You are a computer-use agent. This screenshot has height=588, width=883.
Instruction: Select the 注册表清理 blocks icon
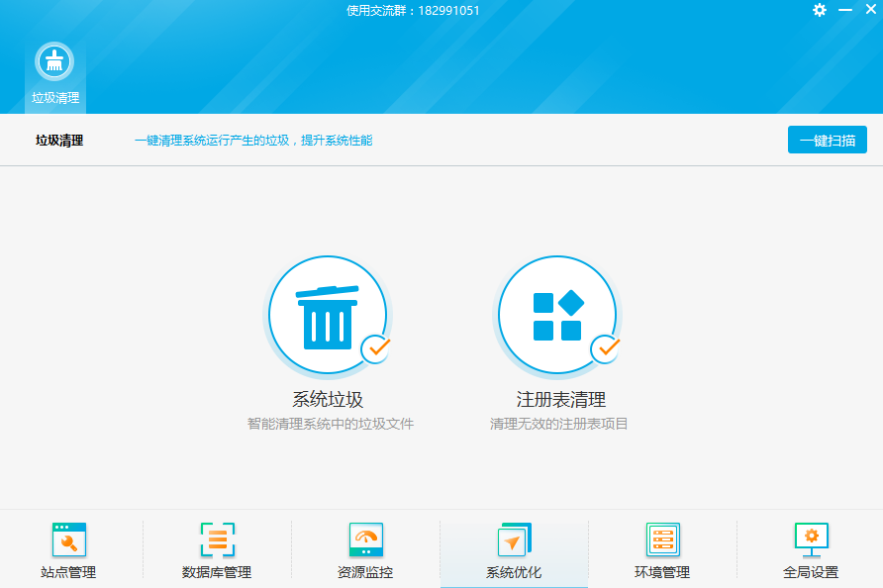click(557, 316)
